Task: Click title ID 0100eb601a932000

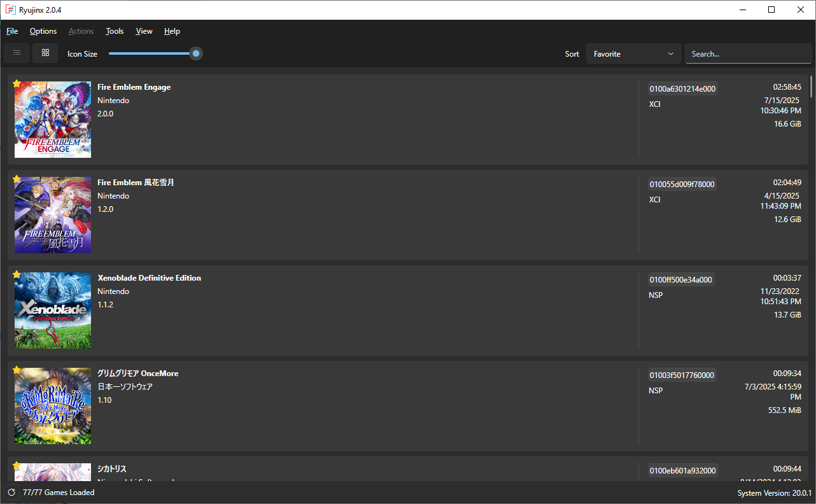Action: (x=682, y=470)
